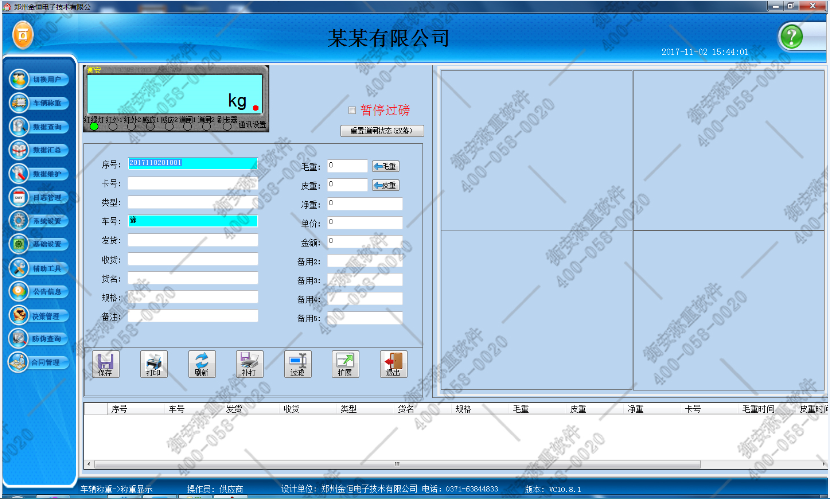This screenshot has width=830, height=499.
Task: Click the 货名 goods name field
Action: pos(193,278)
